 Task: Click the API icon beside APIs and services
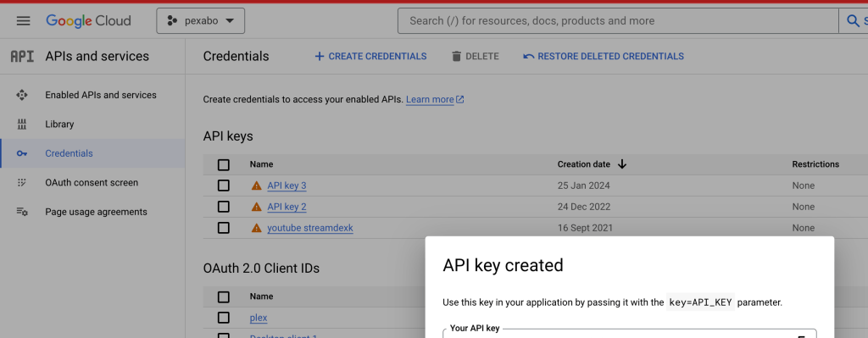point(23,57)
